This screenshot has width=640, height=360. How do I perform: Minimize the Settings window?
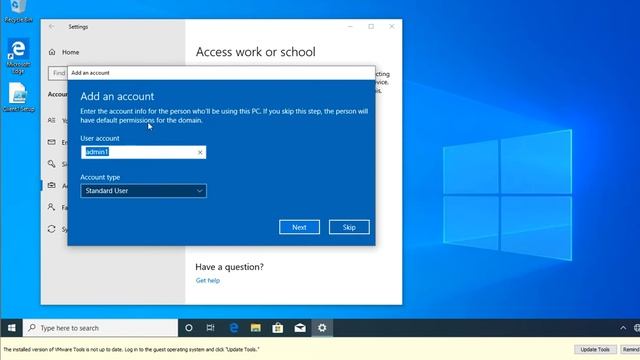[350, 27]
